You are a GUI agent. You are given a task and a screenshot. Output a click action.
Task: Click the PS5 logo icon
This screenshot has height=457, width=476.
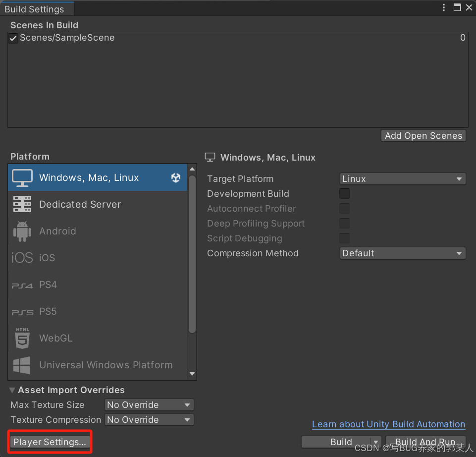pyautogui.click(x=22, y=312)
